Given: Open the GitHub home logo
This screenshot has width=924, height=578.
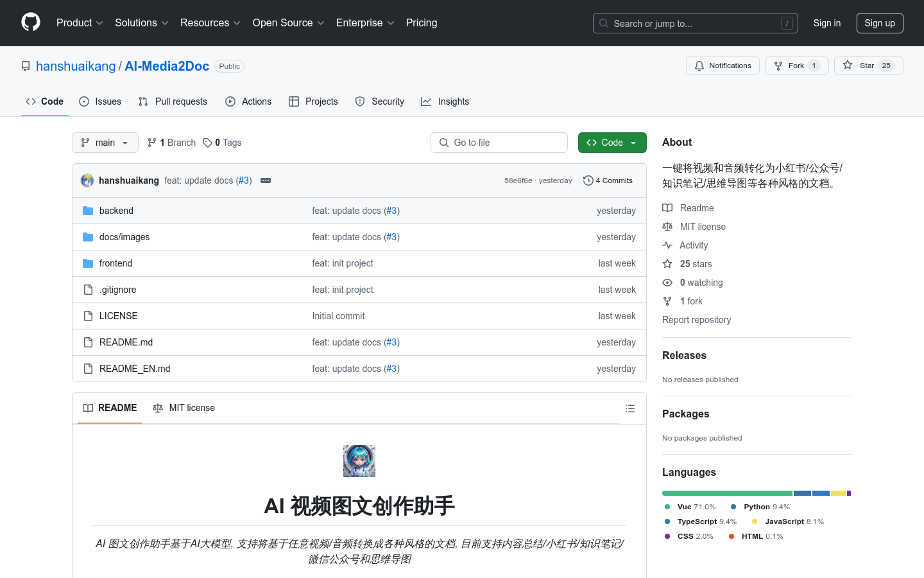Looking at the screenshot, I should tap(31, 22).
